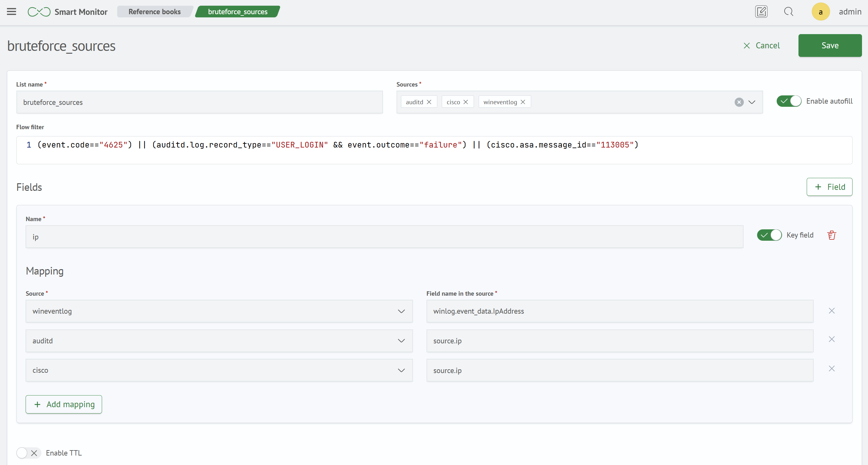This screenshot has width=868, height=465.
Task: Delete the ip field with trash icon
Action: click(832, 235)
